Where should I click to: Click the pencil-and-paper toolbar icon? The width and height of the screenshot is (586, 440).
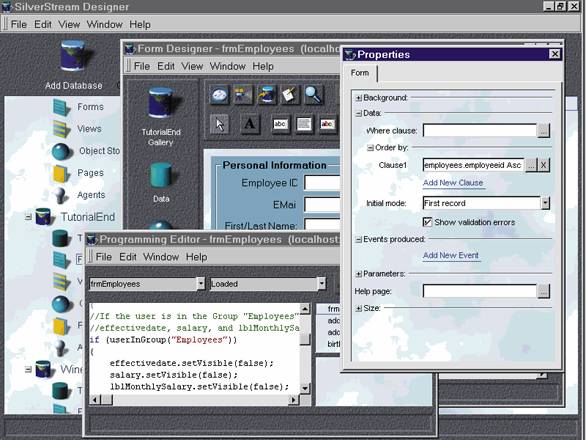pos(290,95)
